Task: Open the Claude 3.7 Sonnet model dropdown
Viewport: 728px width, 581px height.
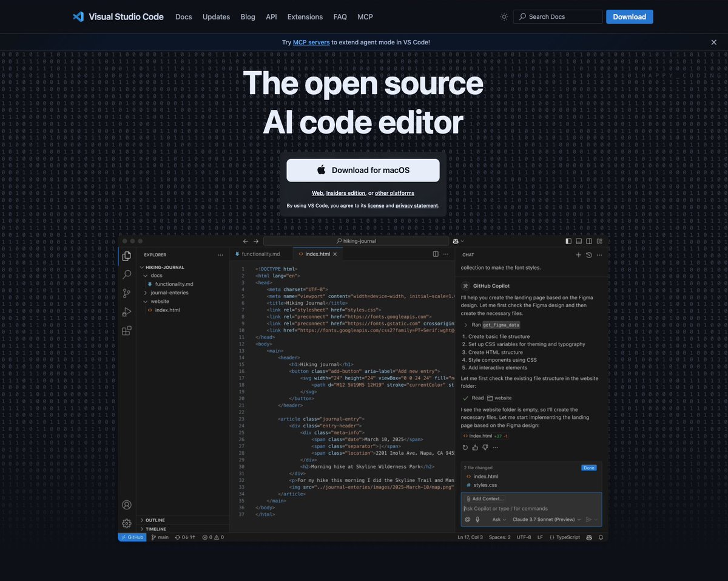Action: [x=547, y=519]
